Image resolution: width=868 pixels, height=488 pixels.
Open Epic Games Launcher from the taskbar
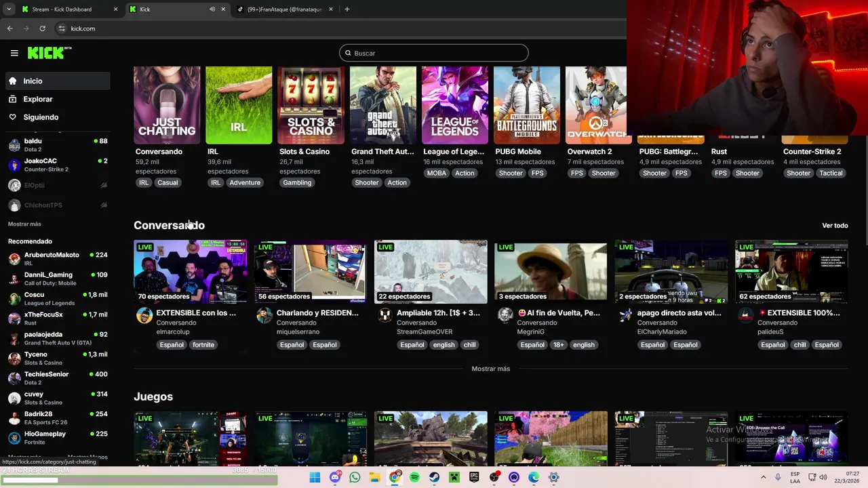click(474, 477)
